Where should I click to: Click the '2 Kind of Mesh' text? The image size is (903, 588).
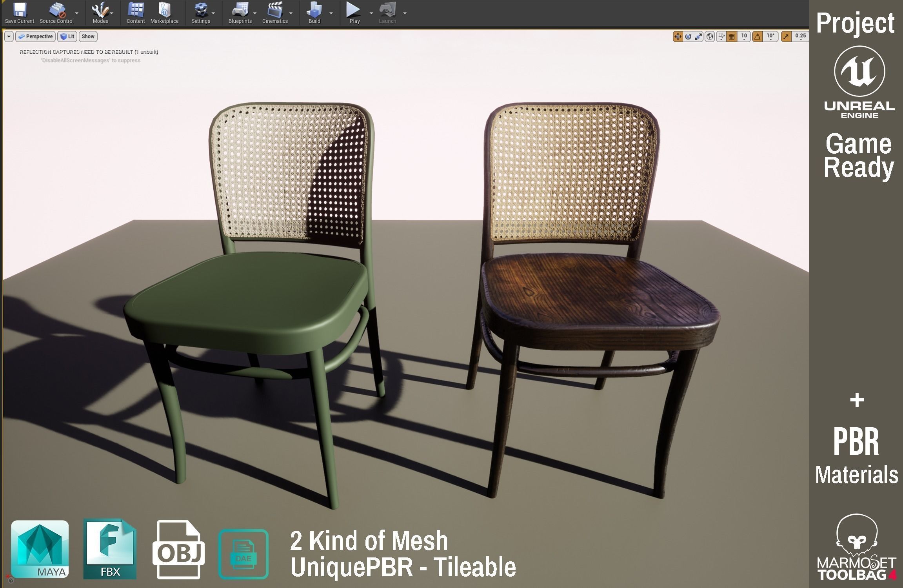[x=369, y=541]
